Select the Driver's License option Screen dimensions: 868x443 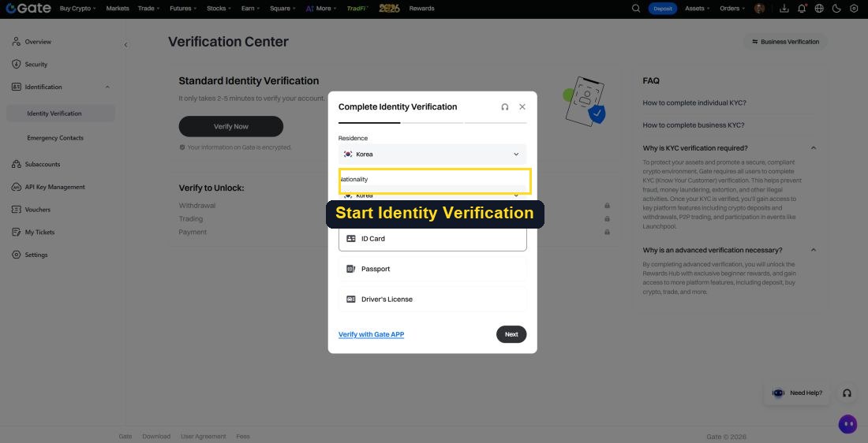(432, 300)
